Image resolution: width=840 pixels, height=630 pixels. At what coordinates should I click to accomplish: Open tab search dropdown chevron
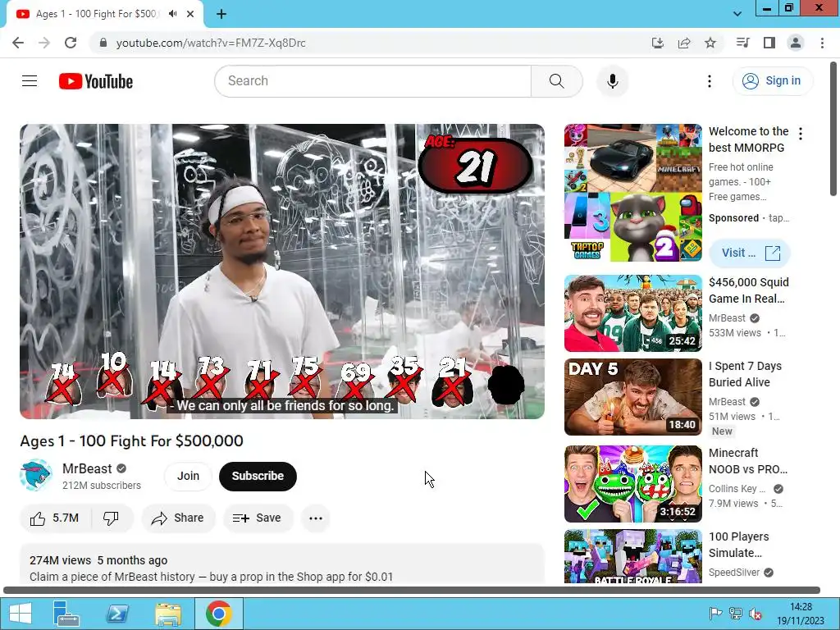point(737,14)
